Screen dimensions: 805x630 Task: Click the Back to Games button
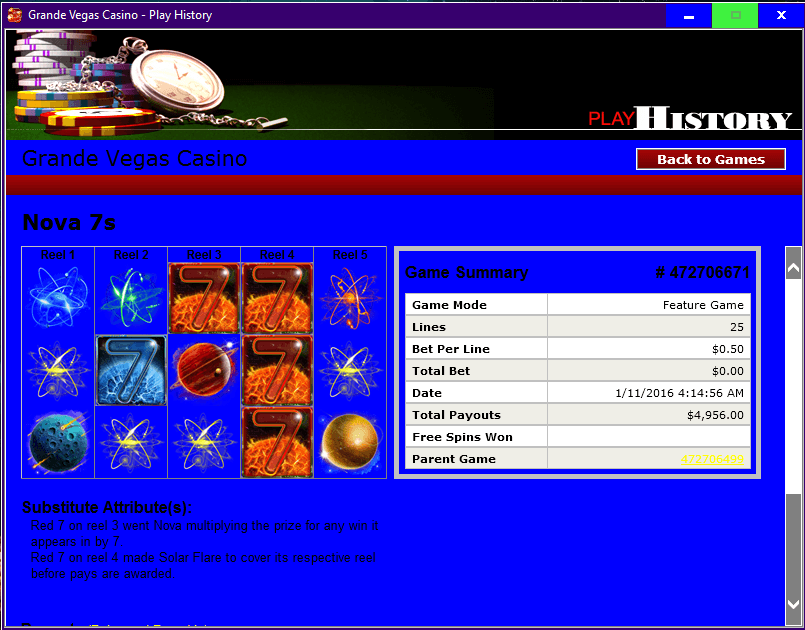coord(711,159)
